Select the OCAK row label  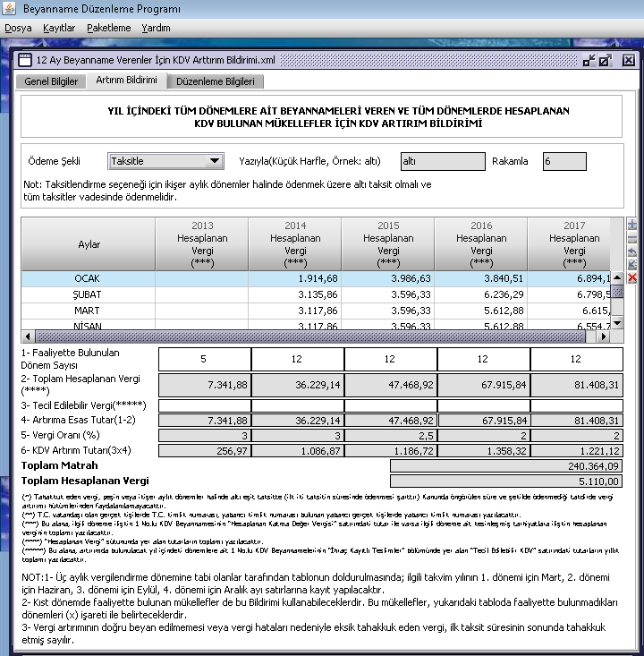point(89,278)
